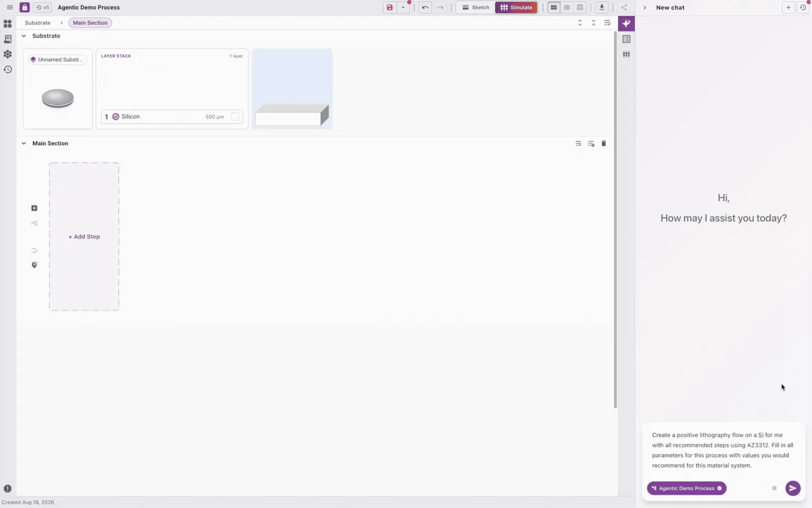
Task: Open the chat history clock icon
Action: coord(803,8)
